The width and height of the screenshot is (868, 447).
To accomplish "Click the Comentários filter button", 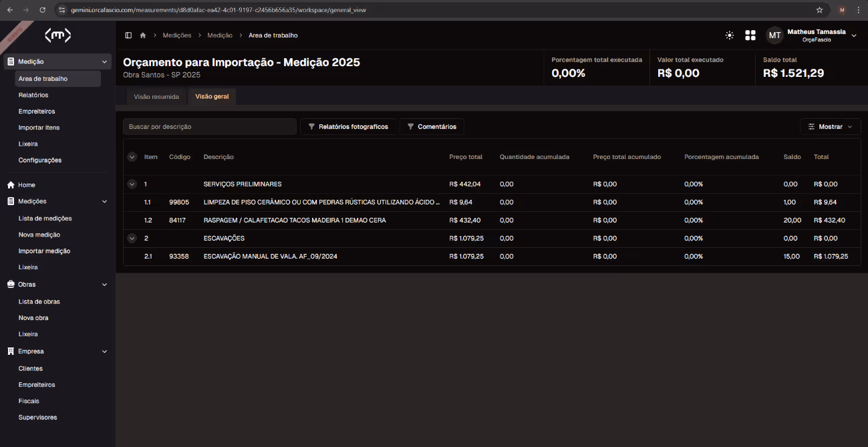I will point(432,126).
